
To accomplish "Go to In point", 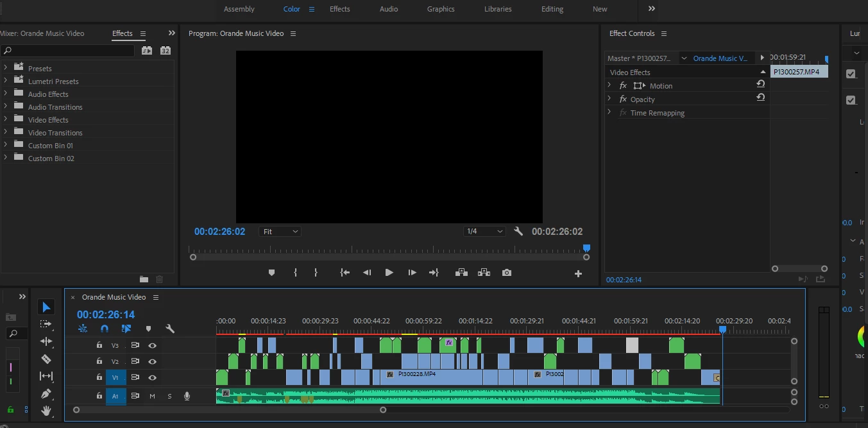I will coord(345,273).
